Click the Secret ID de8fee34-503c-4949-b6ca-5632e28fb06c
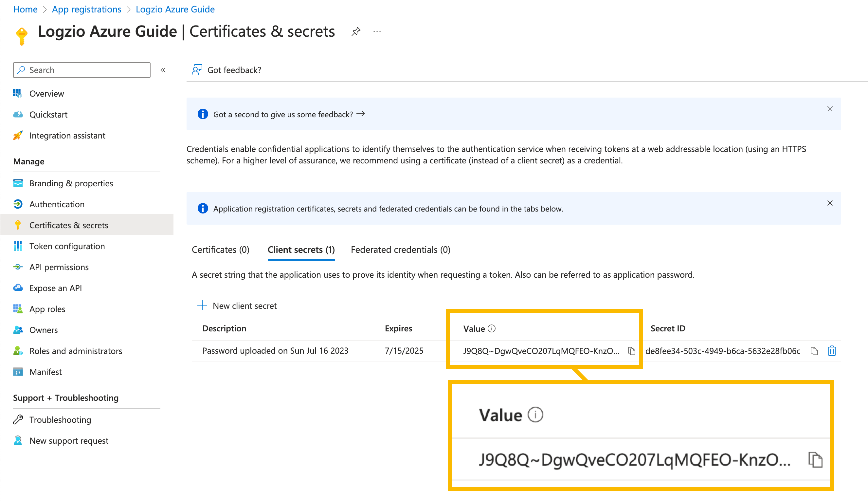The image size is (868, 501). (x=723, y=351)
